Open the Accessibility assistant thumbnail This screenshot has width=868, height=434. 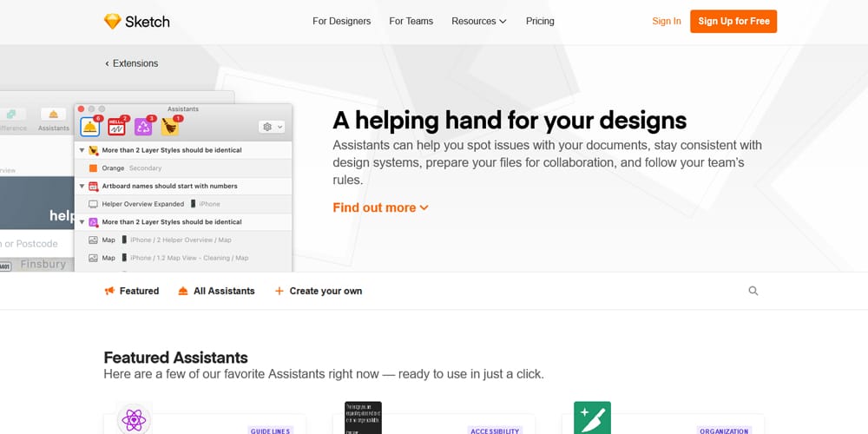click(363, 418)
